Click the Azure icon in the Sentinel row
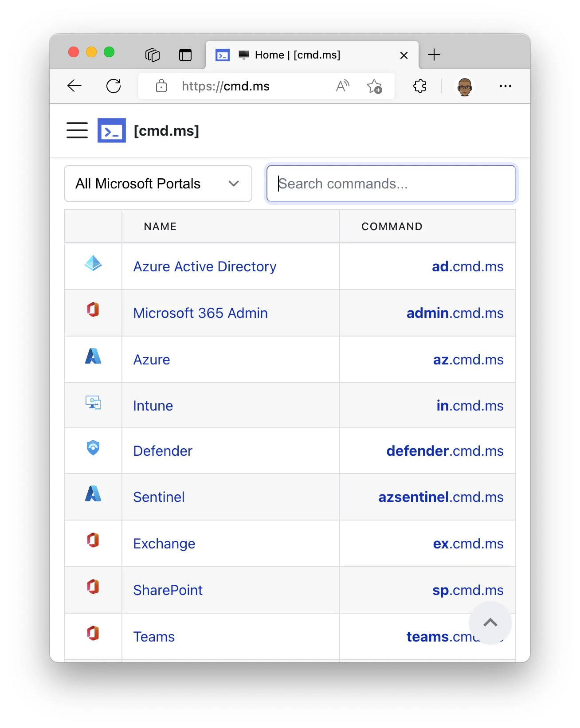Viewport: 580px width, 728px height. click(93, 493)
